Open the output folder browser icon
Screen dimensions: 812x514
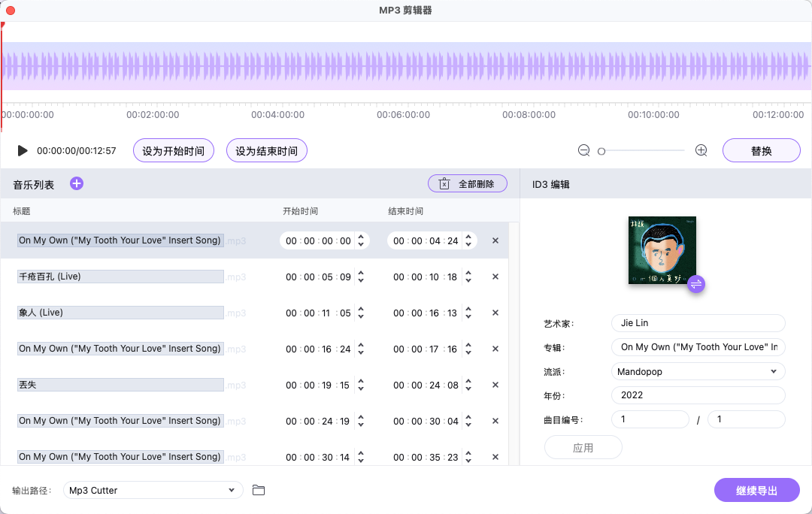coord(259,489)
